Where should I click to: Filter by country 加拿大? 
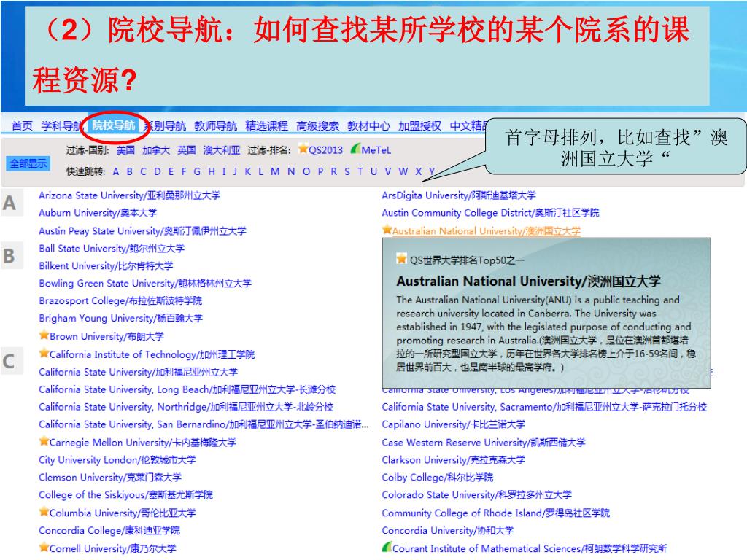(x=156, y=150)
